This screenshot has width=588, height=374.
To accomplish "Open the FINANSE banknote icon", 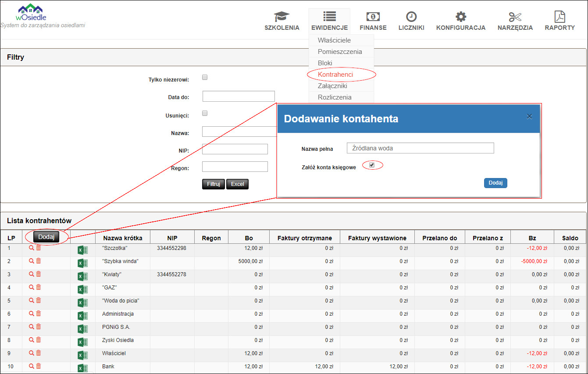I will coord(373,17).
